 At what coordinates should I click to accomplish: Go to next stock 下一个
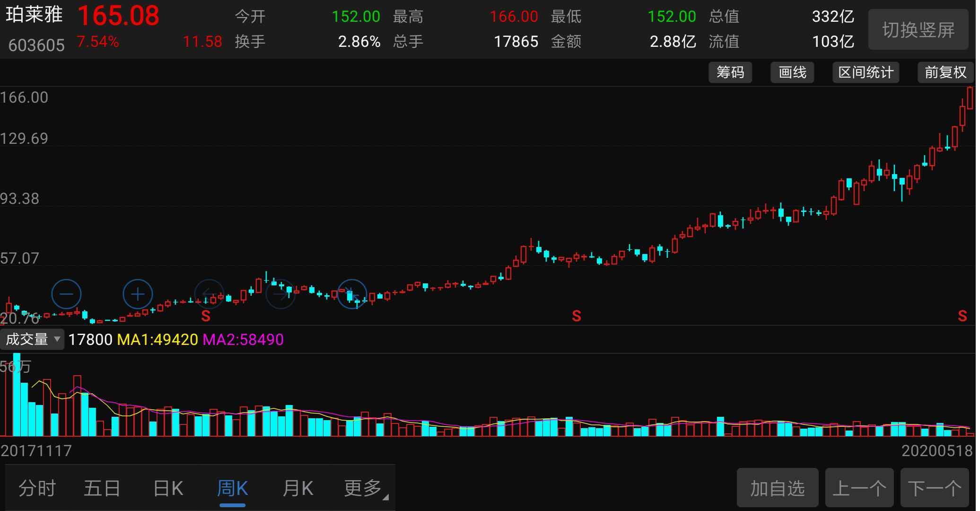(x=935, y=488)
